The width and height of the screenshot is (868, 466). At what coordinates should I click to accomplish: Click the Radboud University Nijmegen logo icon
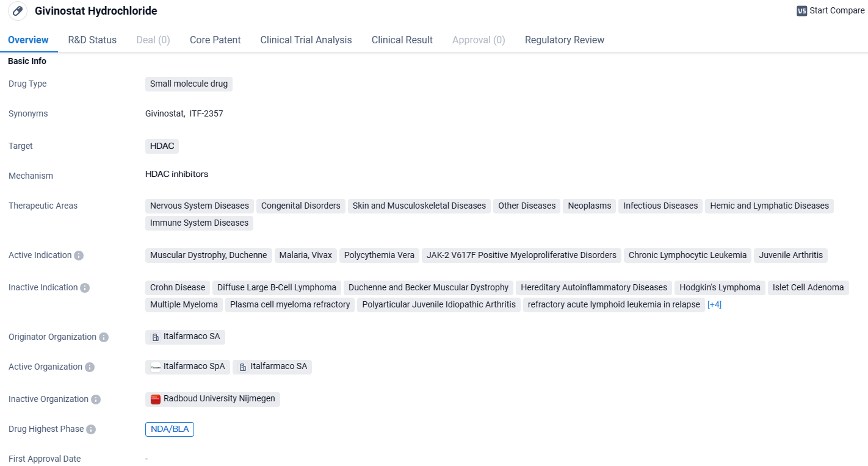click(156, 400)
